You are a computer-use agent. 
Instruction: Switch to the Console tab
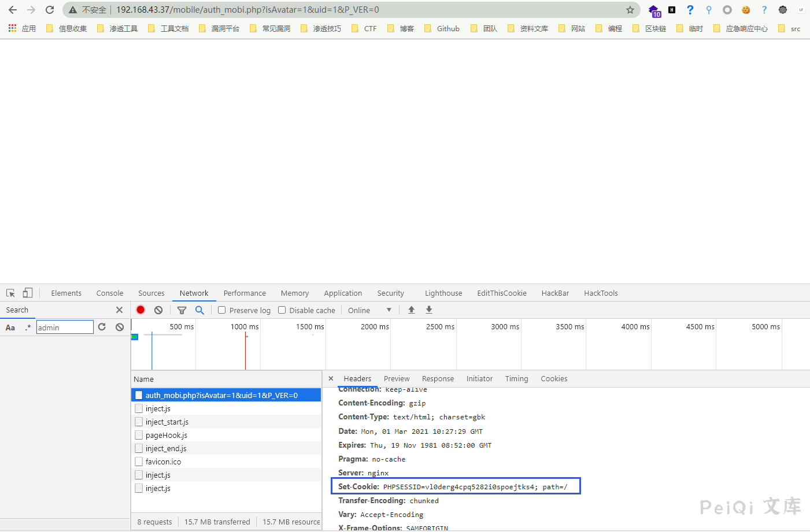110,293
